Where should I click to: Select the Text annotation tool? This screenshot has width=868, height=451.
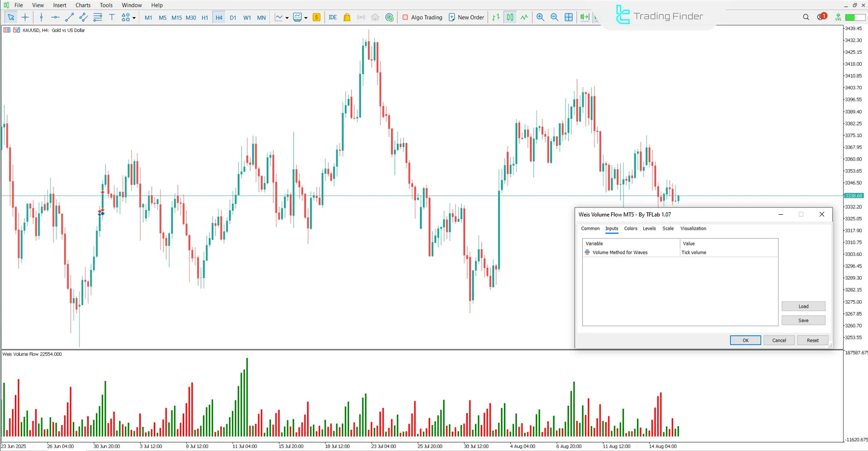point(112,17)
